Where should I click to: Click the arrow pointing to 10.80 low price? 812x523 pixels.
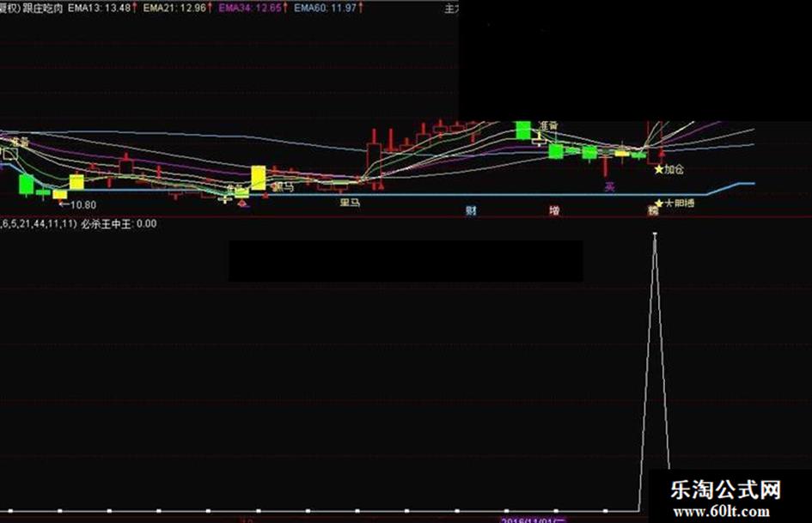click(x=64, y=204)
